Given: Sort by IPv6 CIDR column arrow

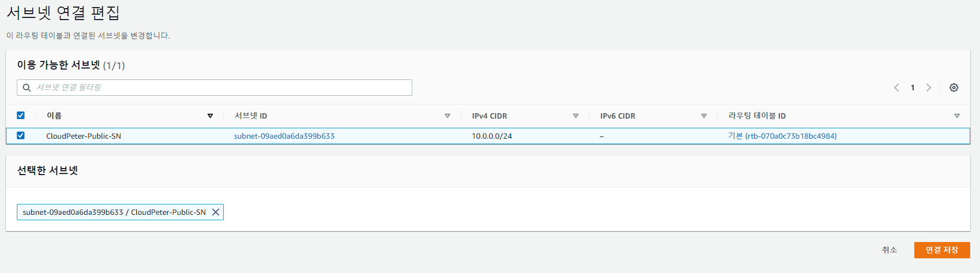Looking at the screenshot, I should (x=703, y=116).
